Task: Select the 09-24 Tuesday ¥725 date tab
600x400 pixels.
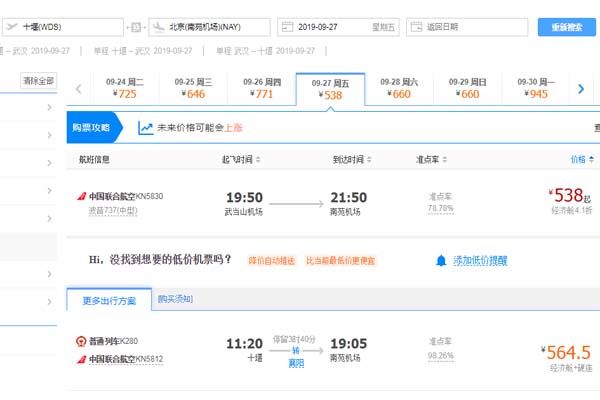Action: [125, 88]
